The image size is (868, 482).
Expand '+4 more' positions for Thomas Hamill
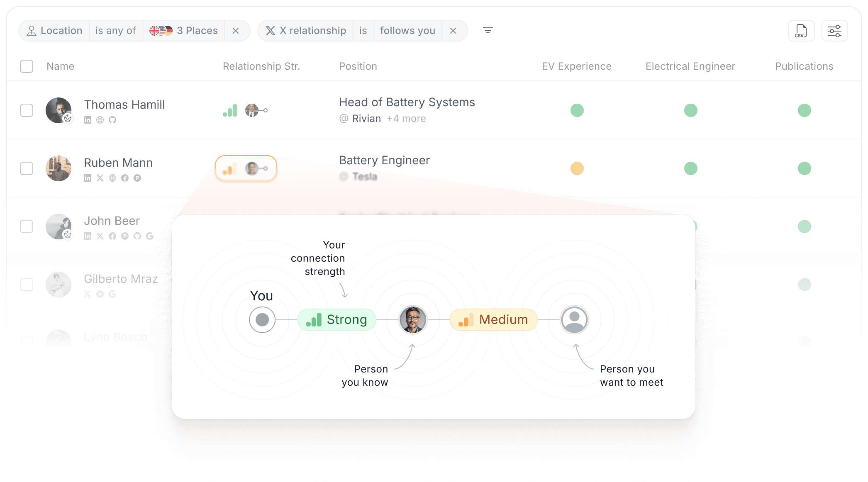(406, 119)
